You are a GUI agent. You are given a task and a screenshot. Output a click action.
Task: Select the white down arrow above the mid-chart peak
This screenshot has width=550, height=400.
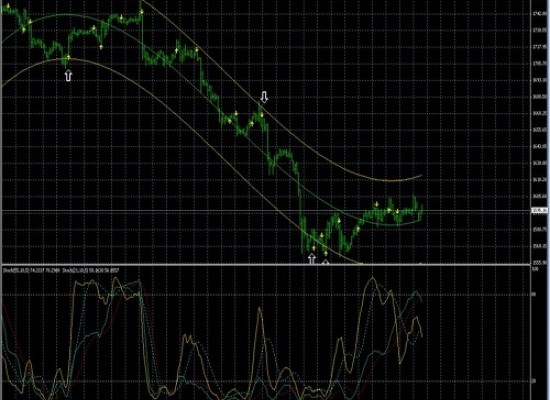click(x=264, y=97)
